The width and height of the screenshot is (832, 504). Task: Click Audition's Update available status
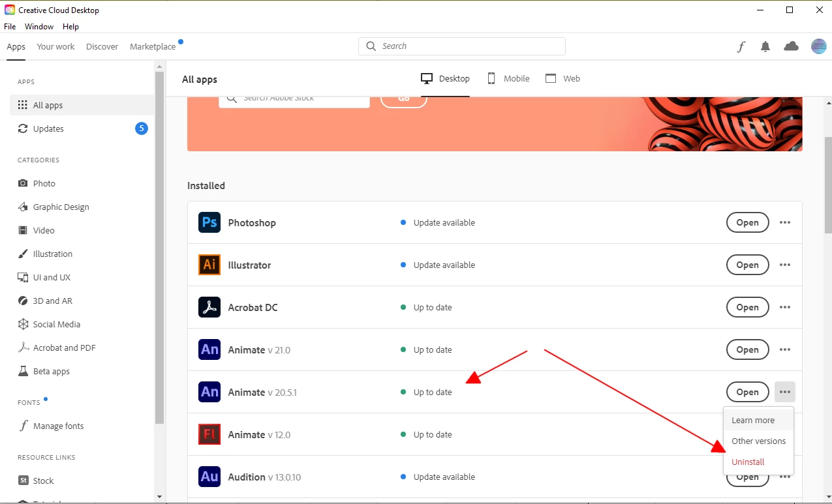[438, 477]
